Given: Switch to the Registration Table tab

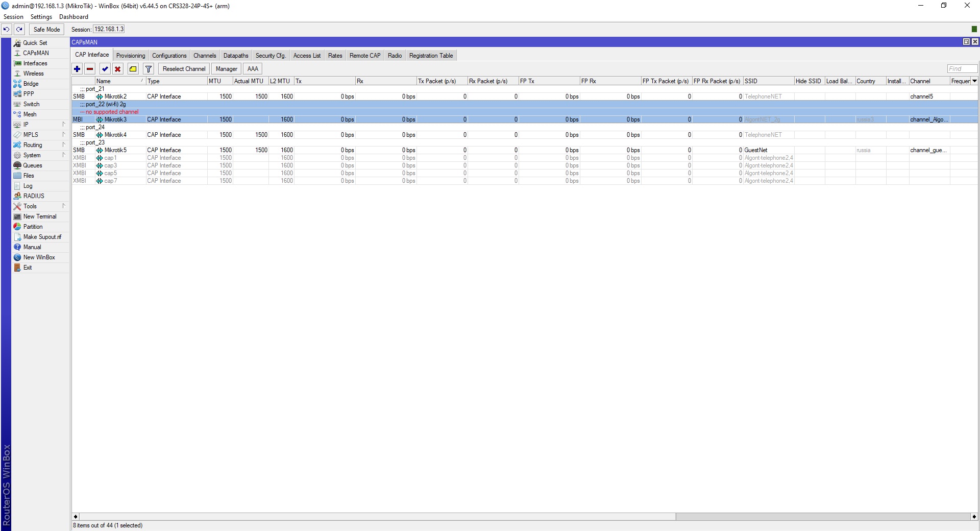Looking at the screenshot, I should click(x=431, y=56).
